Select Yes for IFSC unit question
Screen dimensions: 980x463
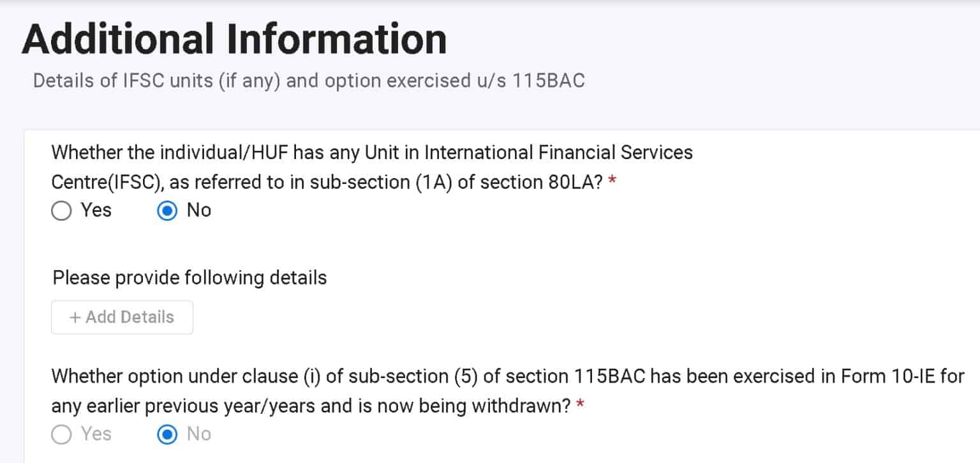tap(61, 210)
